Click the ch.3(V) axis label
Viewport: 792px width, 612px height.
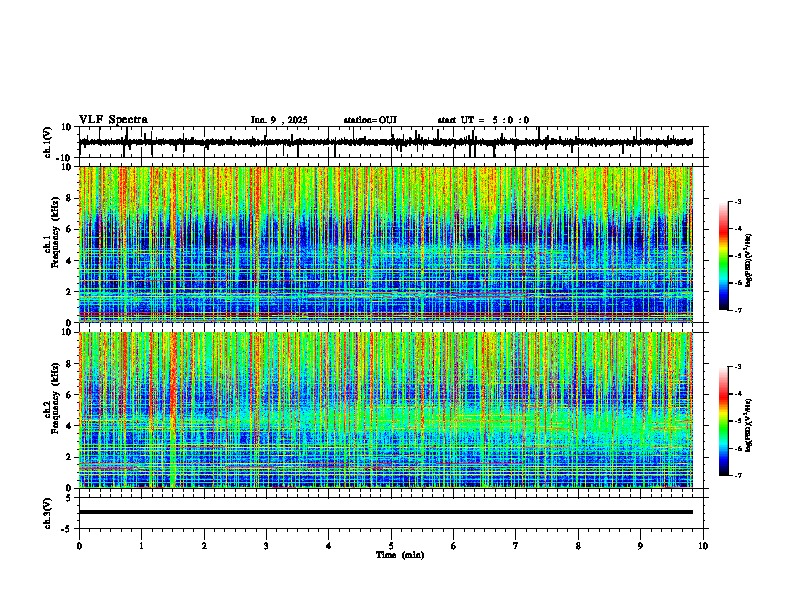pyautogui.click(x=48, y=513)
